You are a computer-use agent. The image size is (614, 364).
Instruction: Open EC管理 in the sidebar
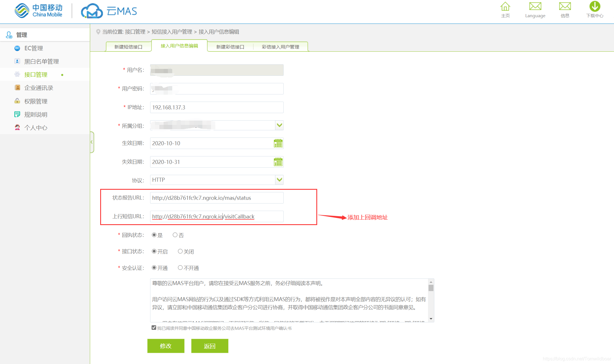pyautogui.click(x=34, y=48)
